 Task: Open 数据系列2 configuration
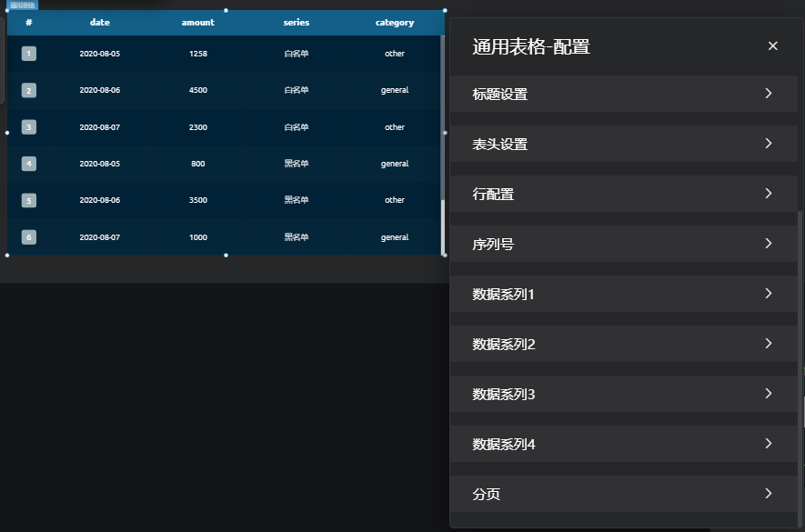pos(623,344)
